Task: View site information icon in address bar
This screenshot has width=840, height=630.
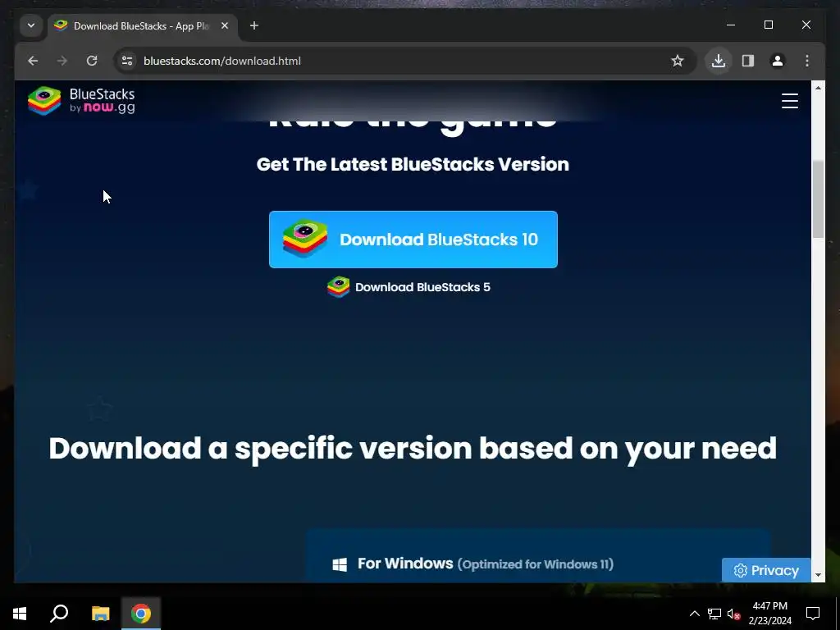Action: pyautogui.click(x=127, y=61)
